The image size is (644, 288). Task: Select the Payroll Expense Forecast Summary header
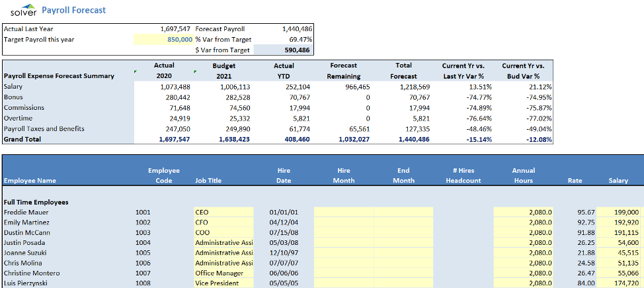59,76
